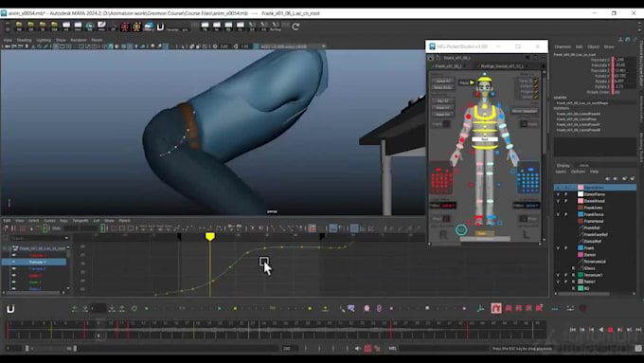Open graph editor search field dropdown arrow
Viewport: 644px width, 363px height.
click(66, 238)
